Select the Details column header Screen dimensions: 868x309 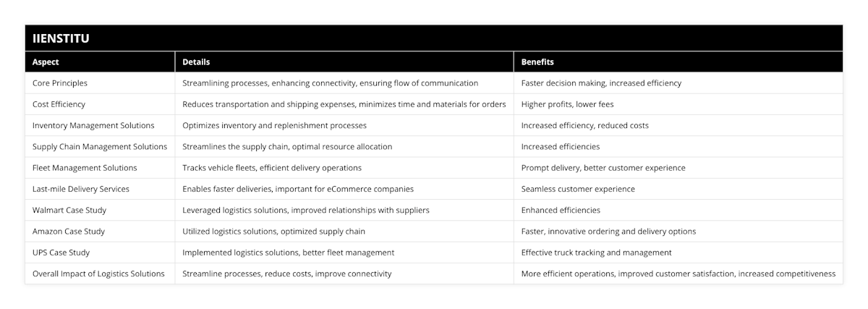click(x=196, y=62)
